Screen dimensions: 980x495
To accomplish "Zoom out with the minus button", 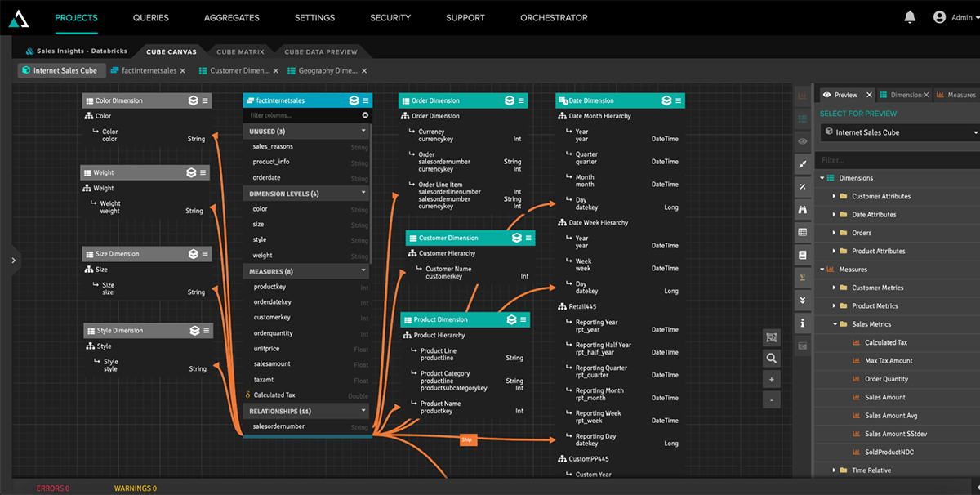I will pos(771,400).
